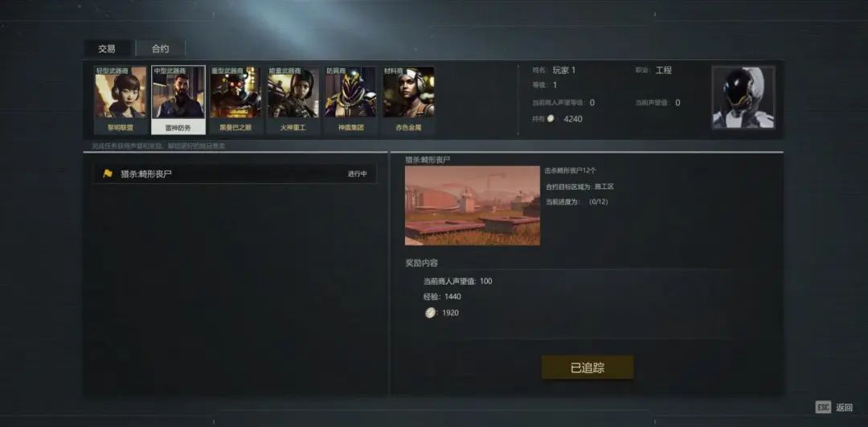The width and height of the screenshot is (868, 427).
Task: Click the coin icon beside 4240
Action: [551, 118]
